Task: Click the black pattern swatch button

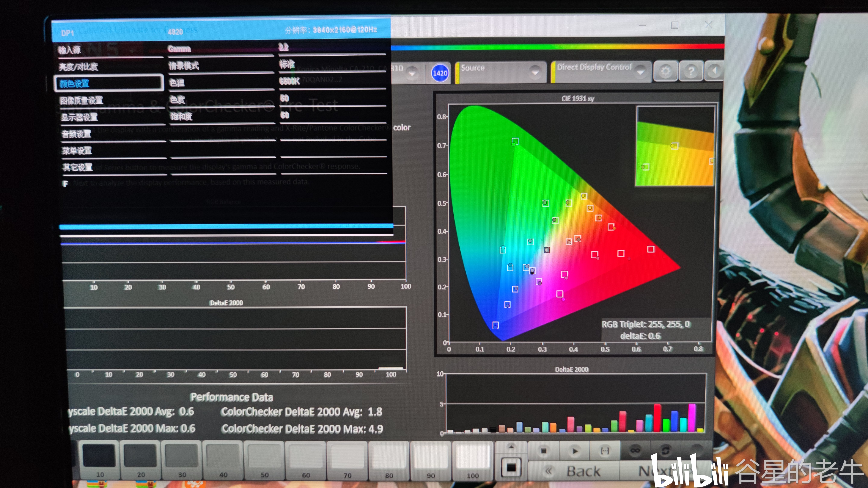Action: (x=511, y=468)
